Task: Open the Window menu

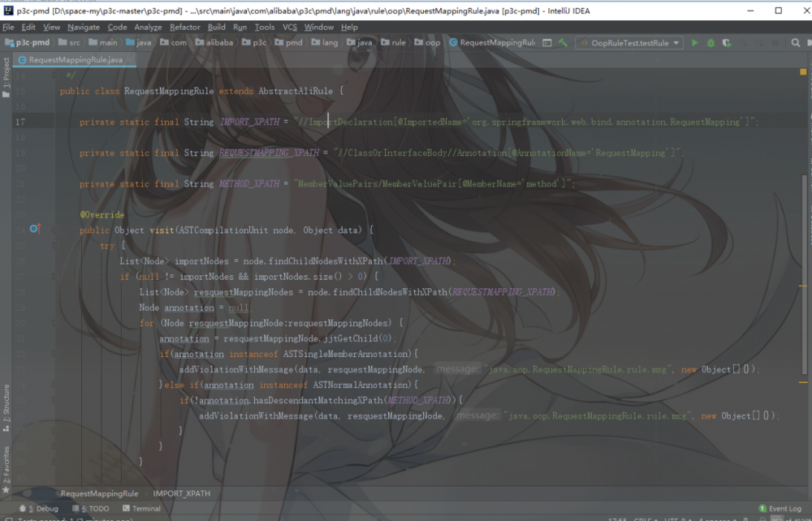Action: (x=319, y=27)
